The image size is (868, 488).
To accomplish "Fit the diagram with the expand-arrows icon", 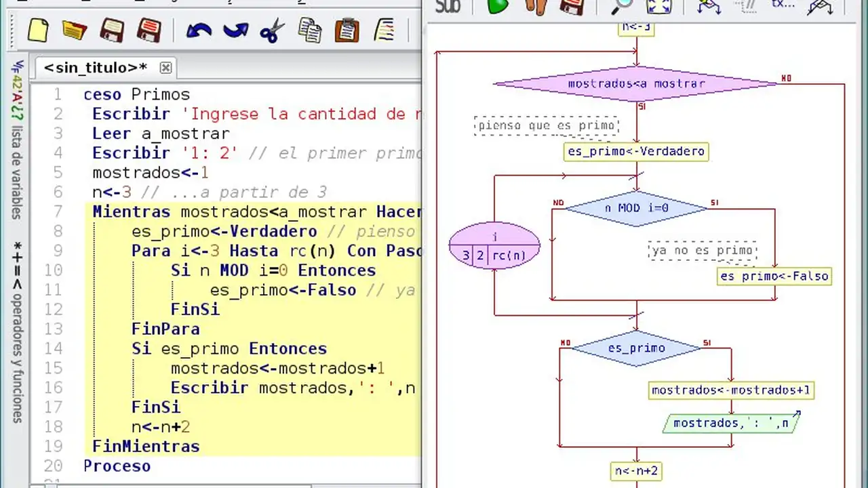I will [658, 7].
